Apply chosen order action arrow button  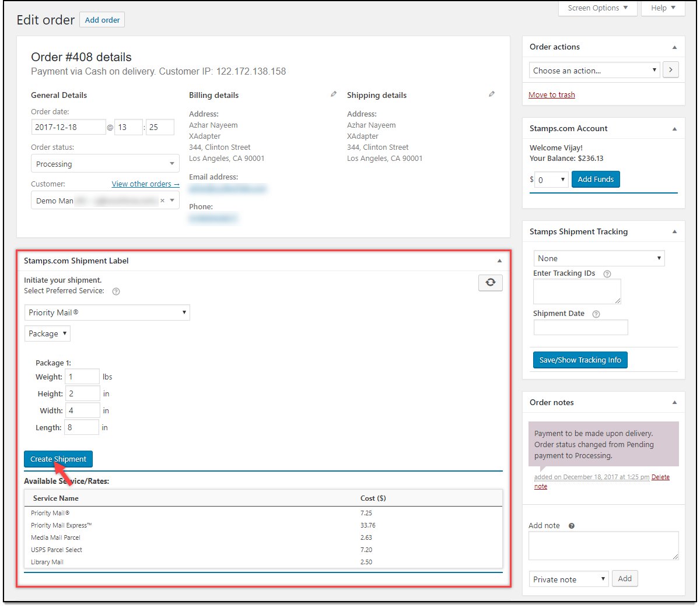coord(671,70)
